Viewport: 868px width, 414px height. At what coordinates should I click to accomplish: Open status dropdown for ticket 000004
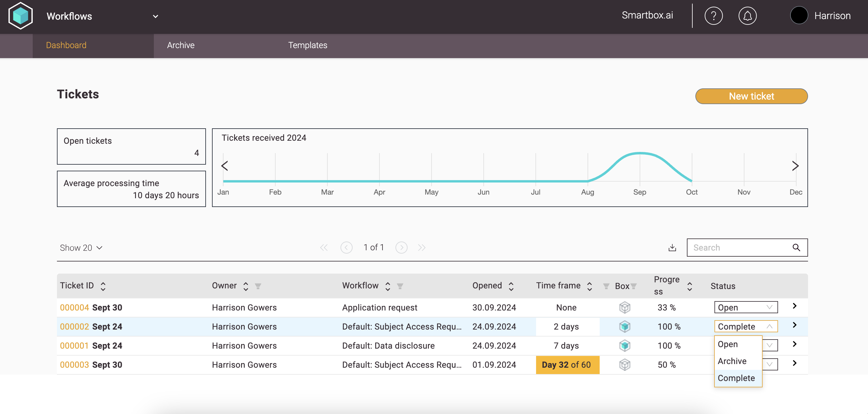[x=745, y=307]
